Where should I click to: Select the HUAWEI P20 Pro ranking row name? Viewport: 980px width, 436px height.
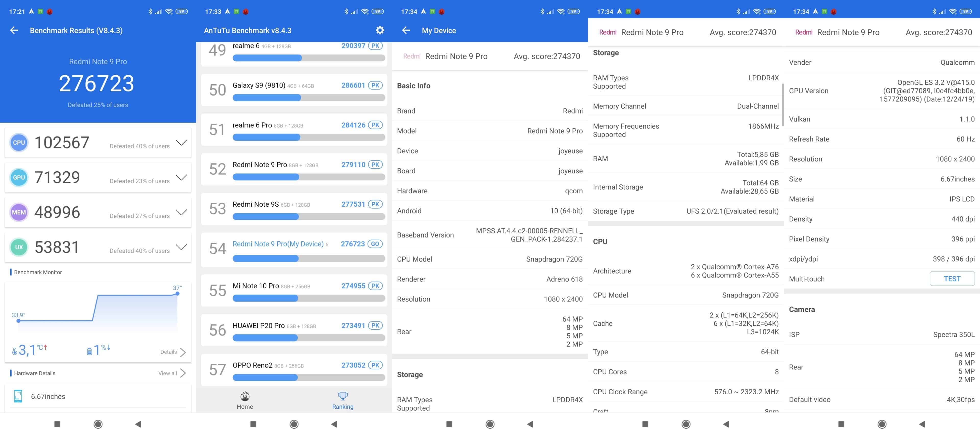click(259, 326)
